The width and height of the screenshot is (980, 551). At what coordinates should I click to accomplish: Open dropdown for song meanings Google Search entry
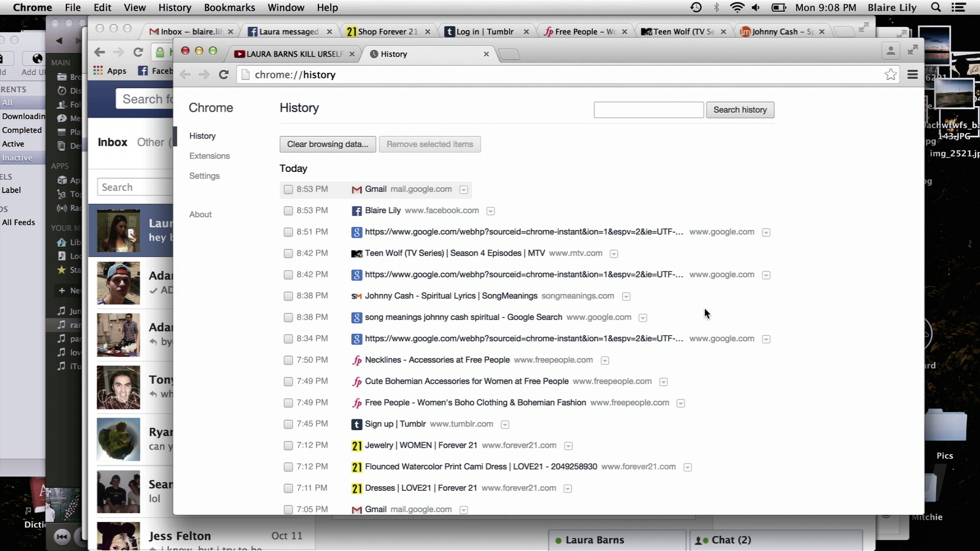pos(643,318)
